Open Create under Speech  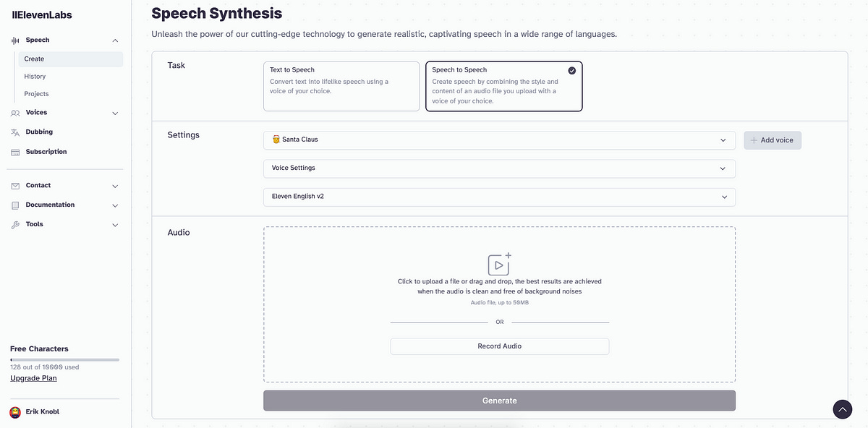coord(71,59)
